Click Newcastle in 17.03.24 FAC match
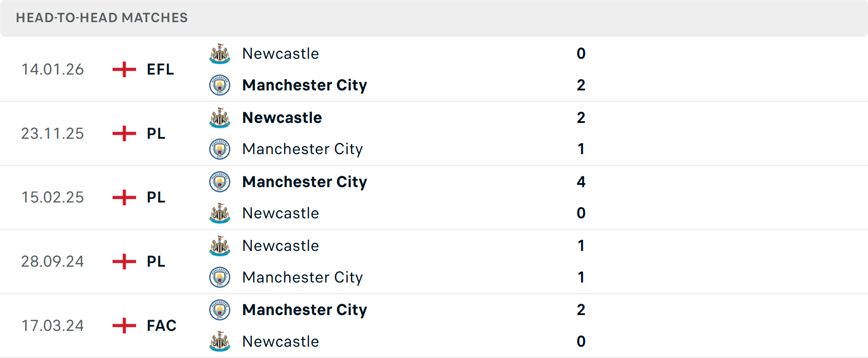Image resolution: width=868 pixels, height=358 pixels. 280,341
